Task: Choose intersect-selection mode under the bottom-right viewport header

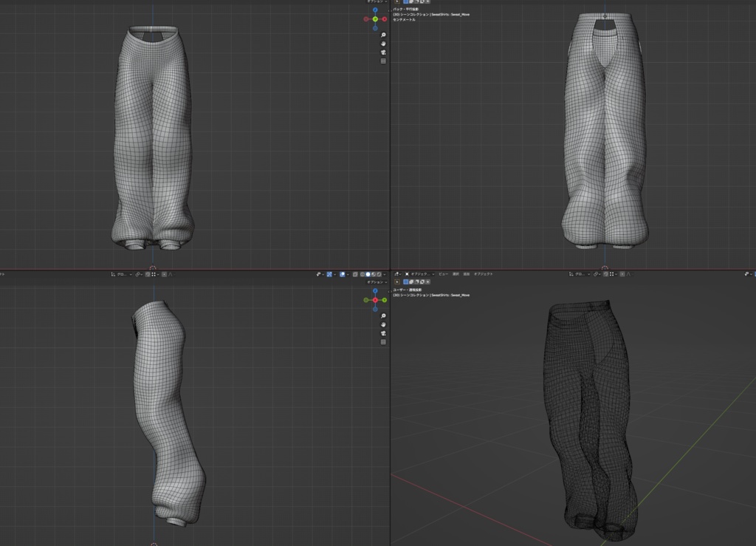Action: (427, 281)
